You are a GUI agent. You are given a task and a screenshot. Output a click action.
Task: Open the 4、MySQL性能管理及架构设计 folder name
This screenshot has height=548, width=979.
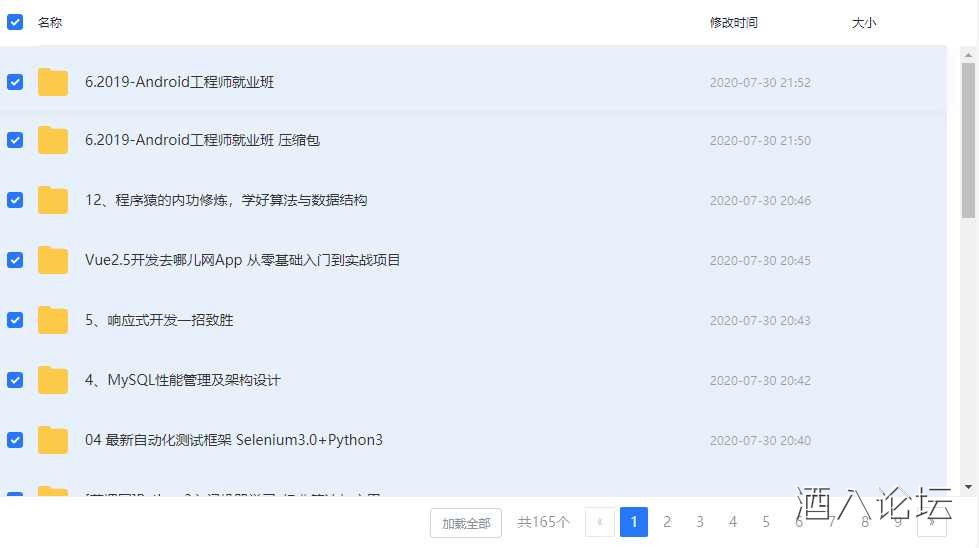pyautogui.click(x=183, y=379)
